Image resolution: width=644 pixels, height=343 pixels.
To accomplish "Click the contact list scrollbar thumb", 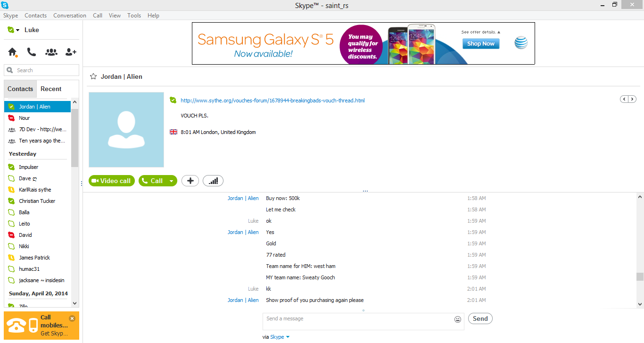I will (x=75, y=138).
